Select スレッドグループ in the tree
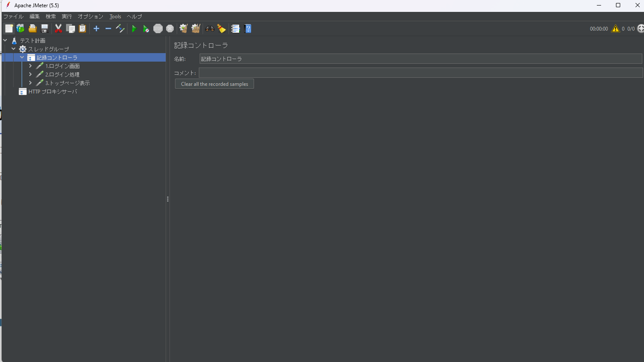The width and height of the screenshot is (644, 362). [x=48, y=49]
